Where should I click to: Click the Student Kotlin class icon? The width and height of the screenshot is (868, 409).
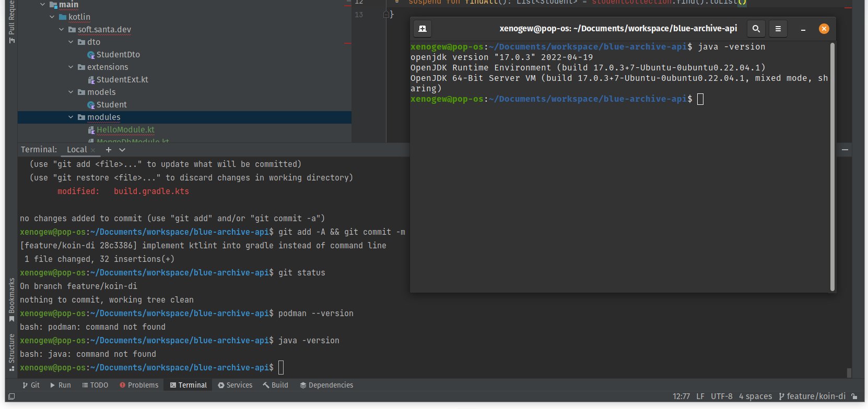pyautogui.click(x=91, y=105)
